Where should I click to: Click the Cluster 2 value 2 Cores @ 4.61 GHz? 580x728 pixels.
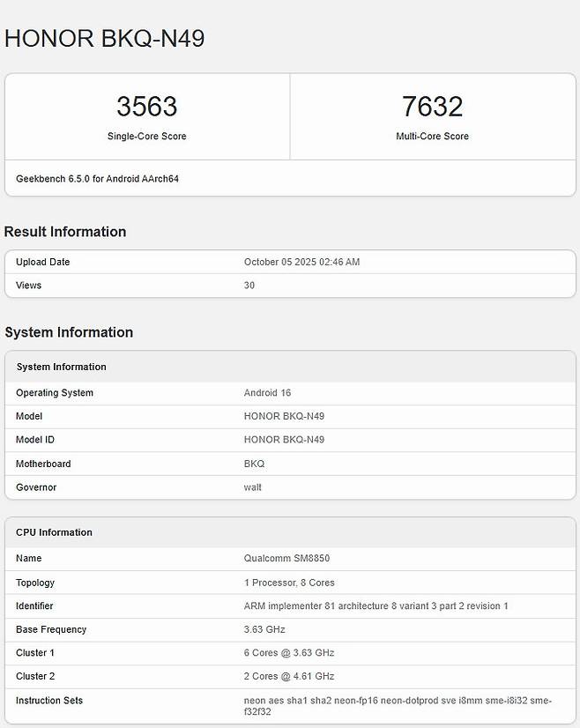pyautogui.click(x=289, y=677)
